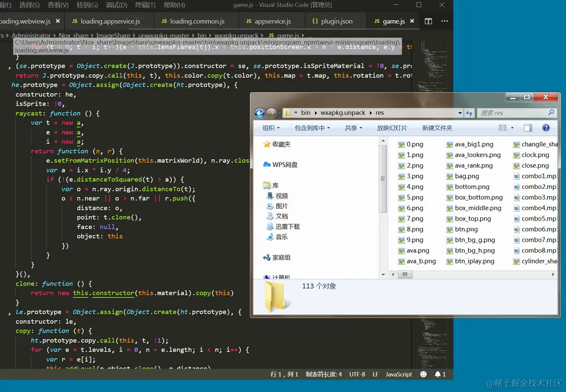The width and height of the screenshot is (566, 392).
Task: Click ImageShare in VS Code breadcrumbs
Action: click(x=113, y=35)
